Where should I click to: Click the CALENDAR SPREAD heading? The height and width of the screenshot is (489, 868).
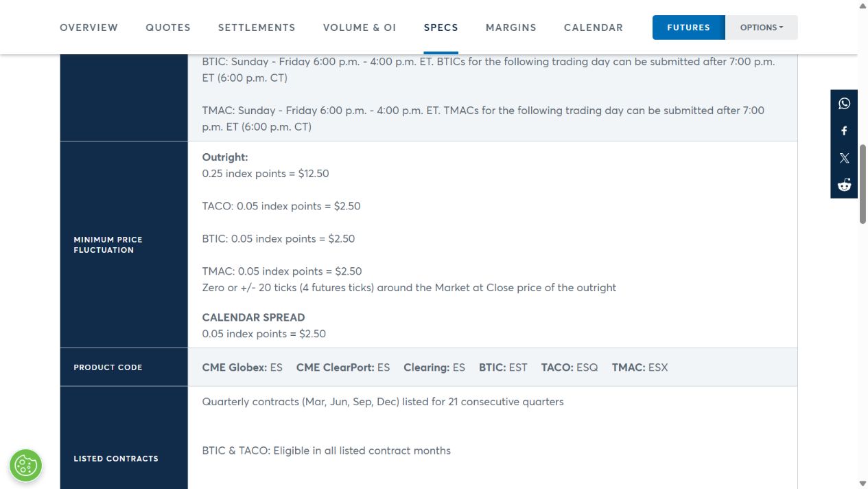point(253,317)
